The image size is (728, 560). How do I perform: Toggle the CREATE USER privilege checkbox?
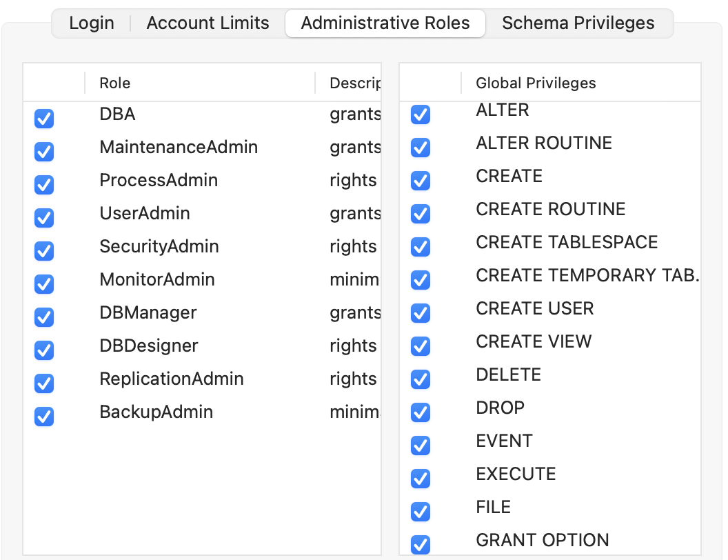point(421,313)
